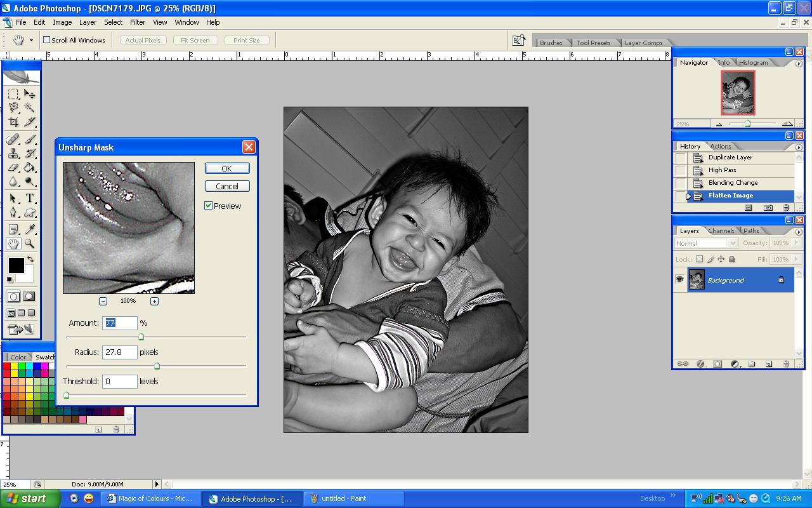Screen dimensions: 812x508
Task: Click the Radius slider handle
Action: click(157, 366)
